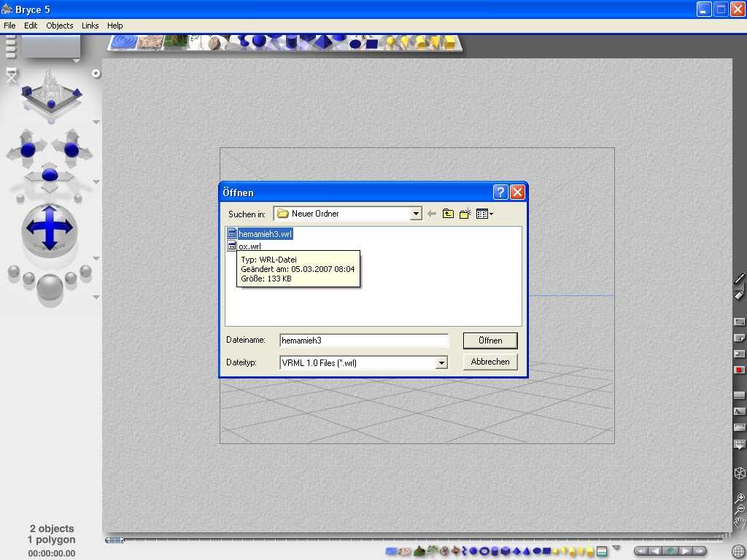Click the zoom out magnifier on right edge

pos(740,510)
